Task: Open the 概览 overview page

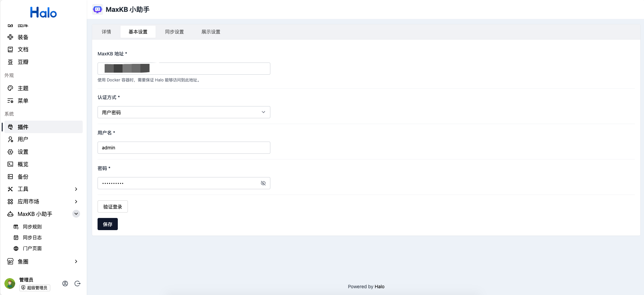Action: pyautogui.click(x=43, y=164)
